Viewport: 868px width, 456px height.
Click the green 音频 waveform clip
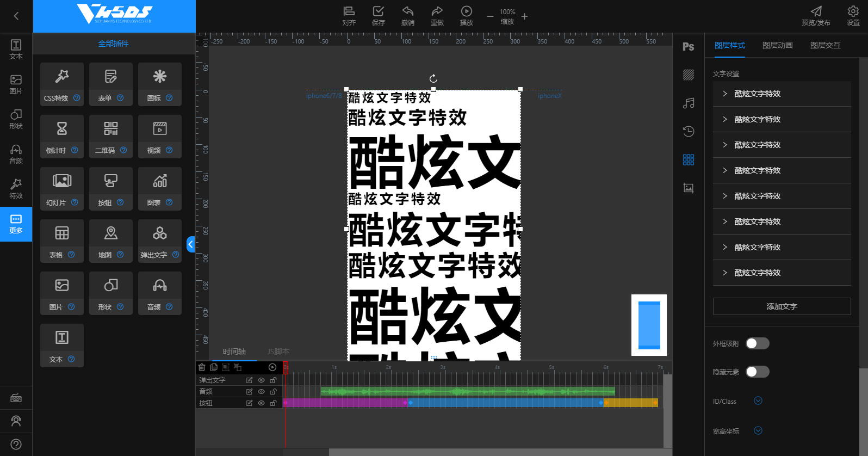[468, 392]
